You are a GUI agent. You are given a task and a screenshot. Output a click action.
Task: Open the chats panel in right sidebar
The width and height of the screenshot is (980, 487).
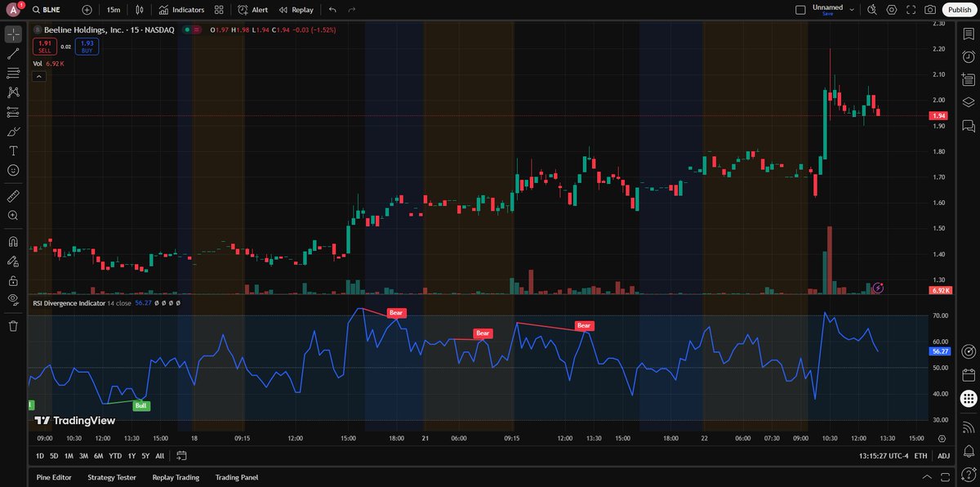969,126
